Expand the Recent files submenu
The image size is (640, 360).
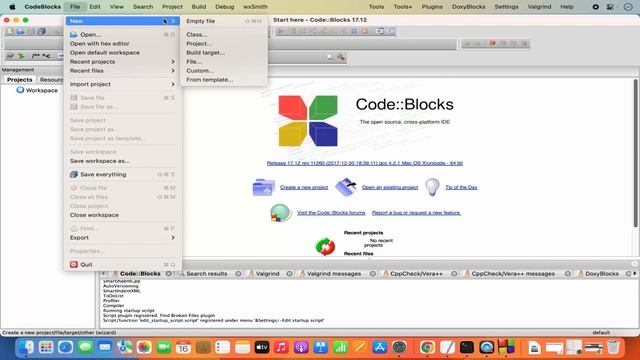tap(122, 71)
